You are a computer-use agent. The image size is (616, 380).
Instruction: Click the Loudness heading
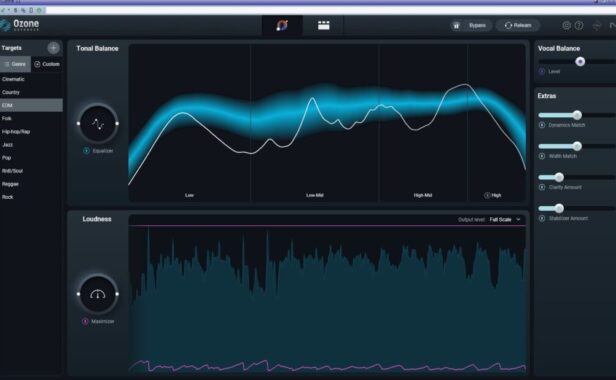(97, 219)
